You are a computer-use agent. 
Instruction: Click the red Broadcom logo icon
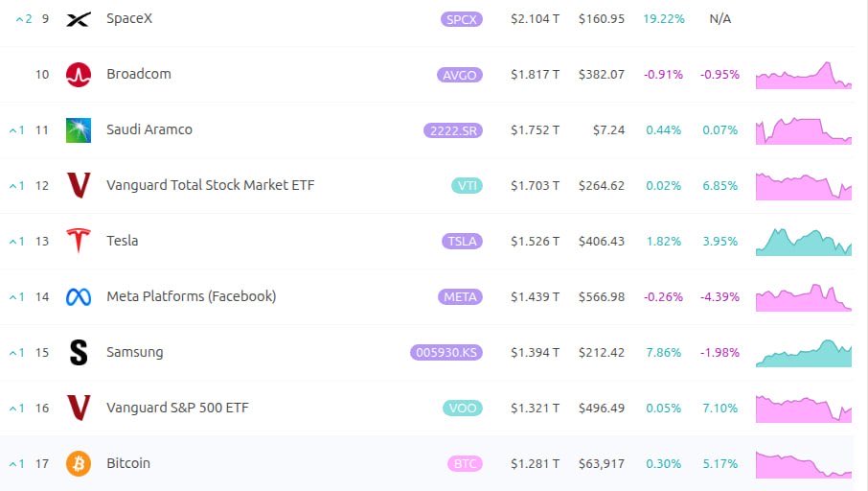pos(78,75)
